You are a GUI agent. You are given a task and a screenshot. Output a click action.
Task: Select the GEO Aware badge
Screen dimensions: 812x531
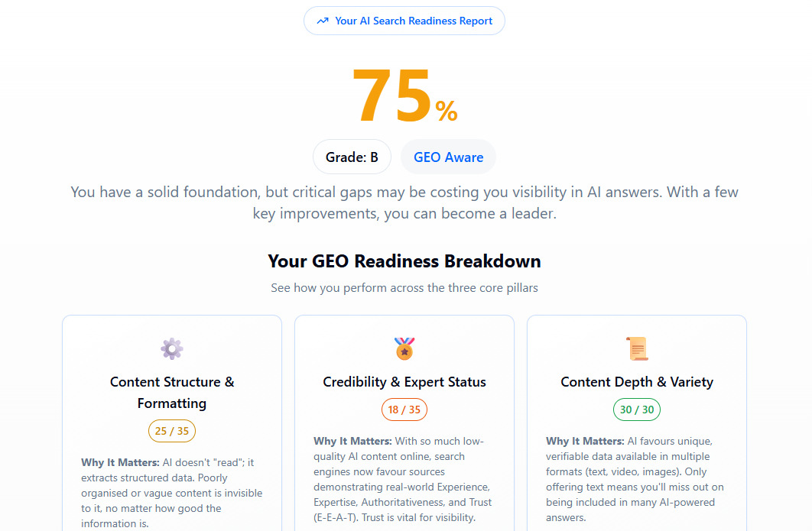click(448, 157)
